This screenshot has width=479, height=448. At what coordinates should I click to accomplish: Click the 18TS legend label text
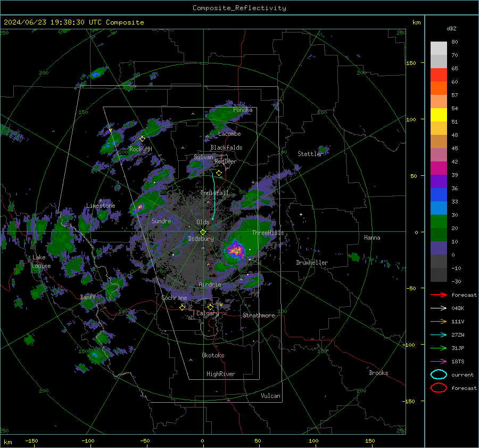pyautogui.click(x=458, y=362)
